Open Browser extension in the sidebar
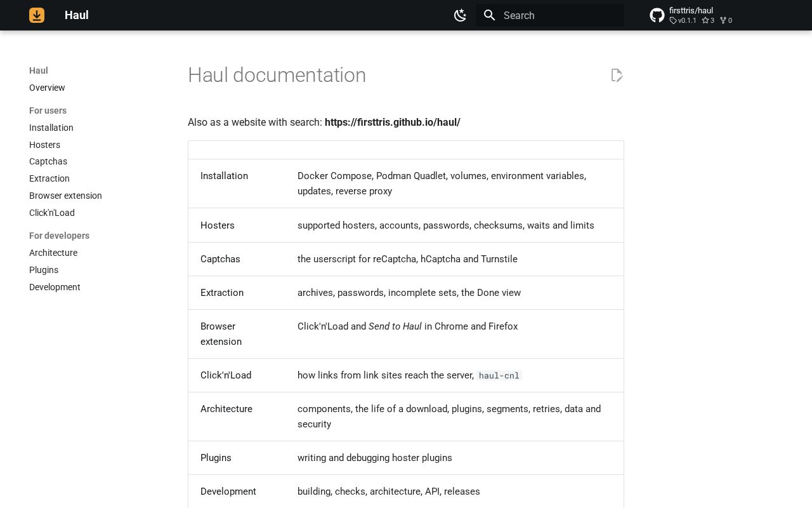Screen dimensions: 812x508 [x=65, y=196]
